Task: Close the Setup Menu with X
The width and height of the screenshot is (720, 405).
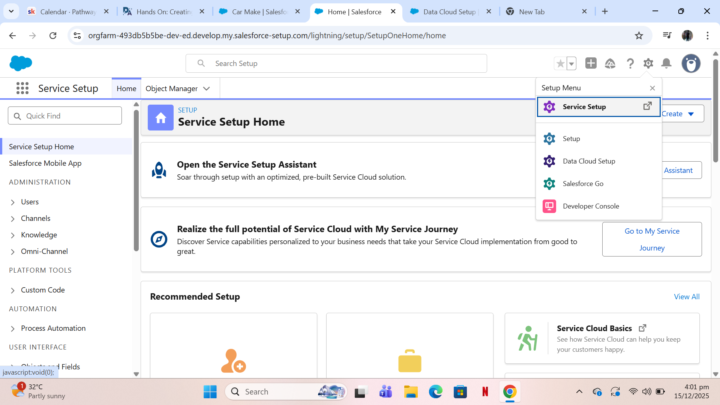Action: 652,88
